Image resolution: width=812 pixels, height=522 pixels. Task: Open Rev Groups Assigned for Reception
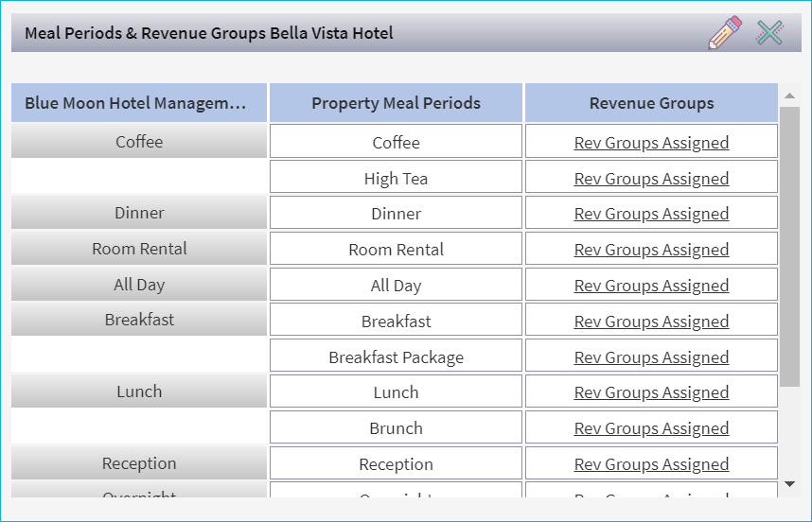coord(651,464)
